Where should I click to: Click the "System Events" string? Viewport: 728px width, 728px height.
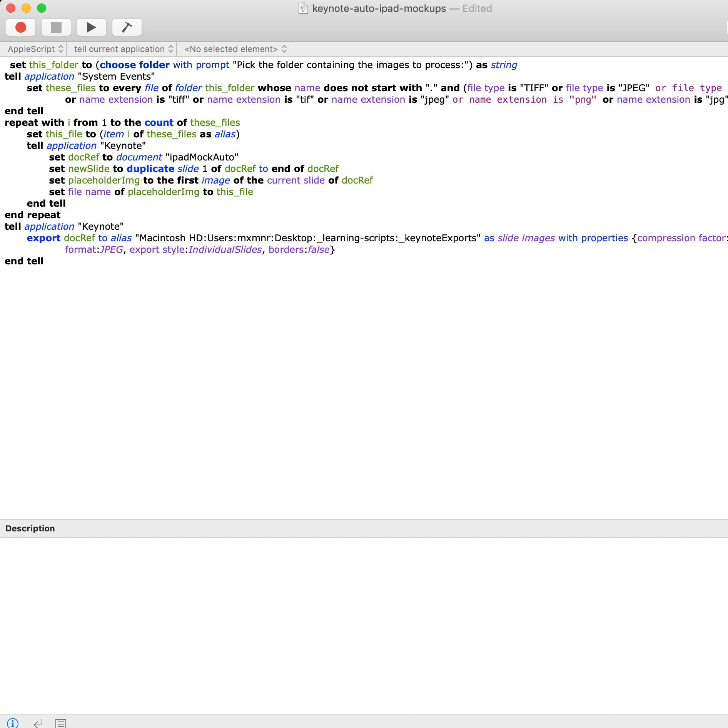click(x=116, y=76)
